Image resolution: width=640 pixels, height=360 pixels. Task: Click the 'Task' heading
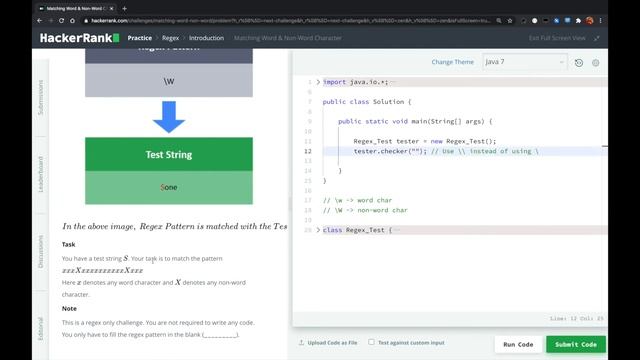pyautogui.click(x=69, y=244)
